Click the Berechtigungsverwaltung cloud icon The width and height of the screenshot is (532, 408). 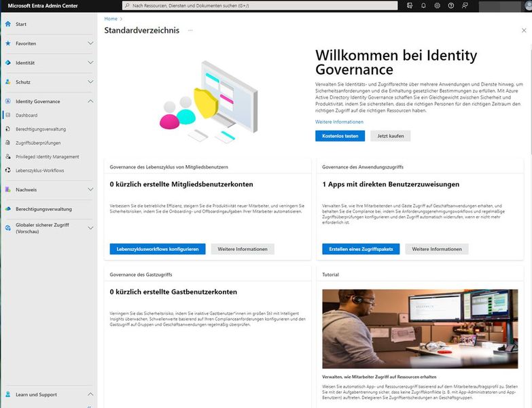[x=8, y=209]
